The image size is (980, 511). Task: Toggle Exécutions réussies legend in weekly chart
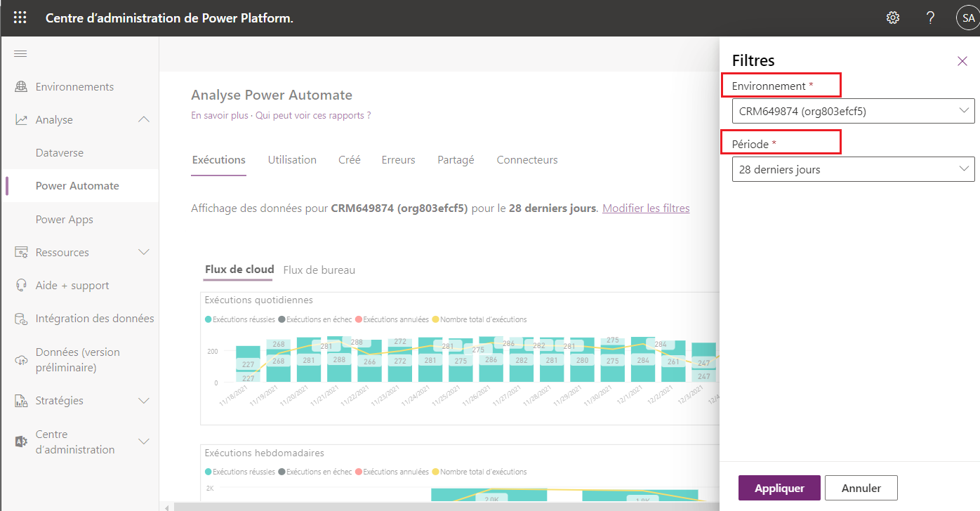pos(240,472)
